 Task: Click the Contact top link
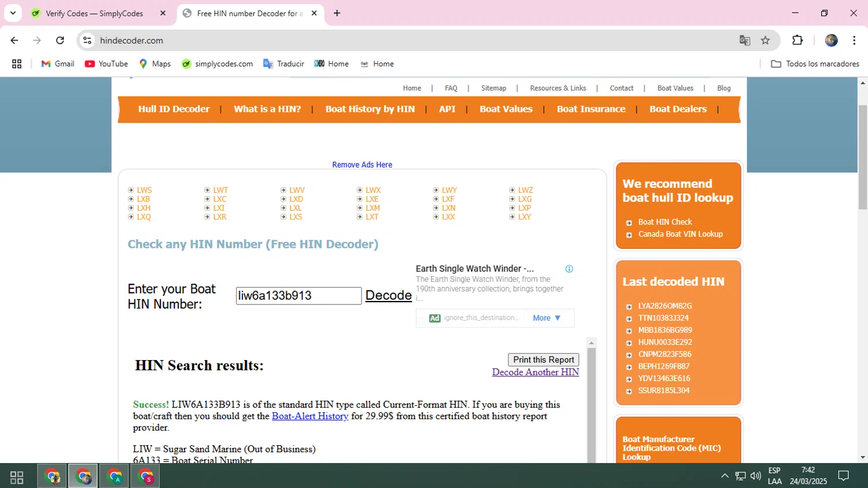pyautogui.click(x=621, y=88)
